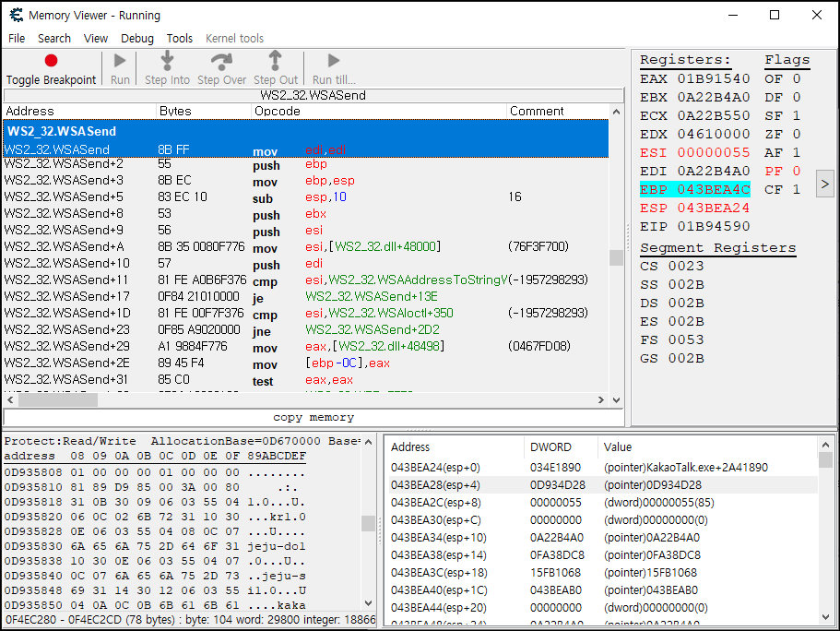Viewport: 840px width, 631px height.
Task: Click the Cheat Engine title bar icon
Action: [17, 15]
